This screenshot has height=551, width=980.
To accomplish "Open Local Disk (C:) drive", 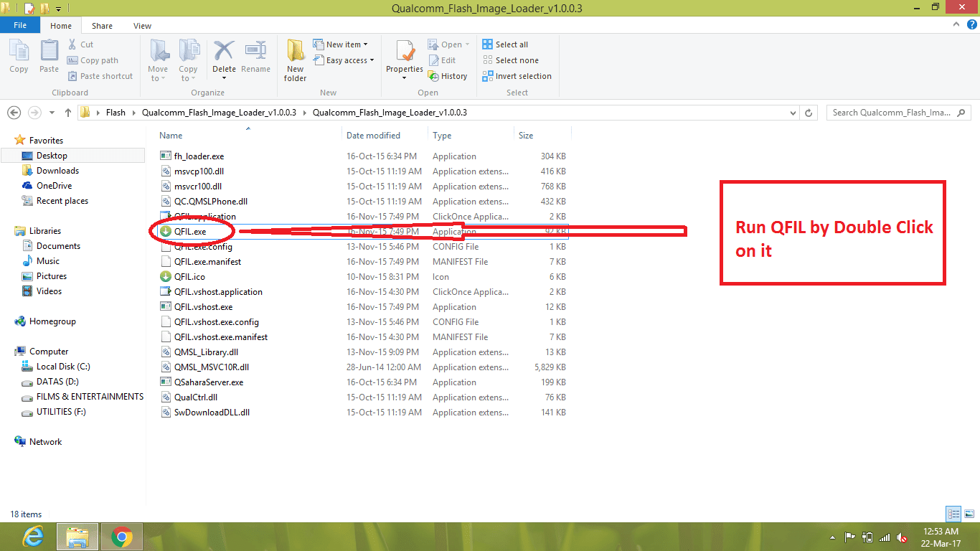I will click(63, 367).
